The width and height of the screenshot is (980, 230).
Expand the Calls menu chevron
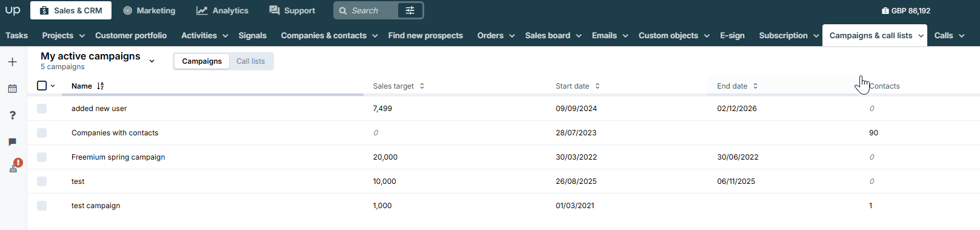click(x=962, y=36)
